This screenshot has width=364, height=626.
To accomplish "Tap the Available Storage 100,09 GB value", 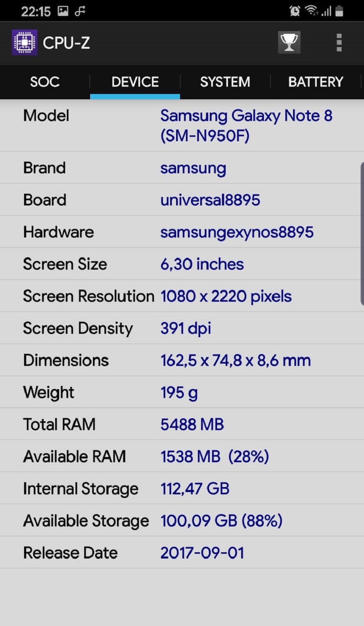I will [221, 521].
